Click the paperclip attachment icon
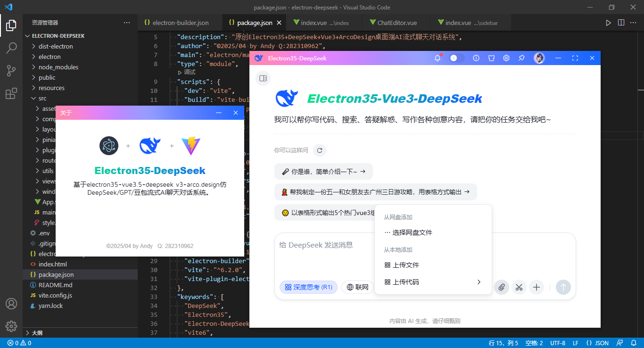Image resolution: width=644 pixels, height=348 pixels. click(502, 287)
